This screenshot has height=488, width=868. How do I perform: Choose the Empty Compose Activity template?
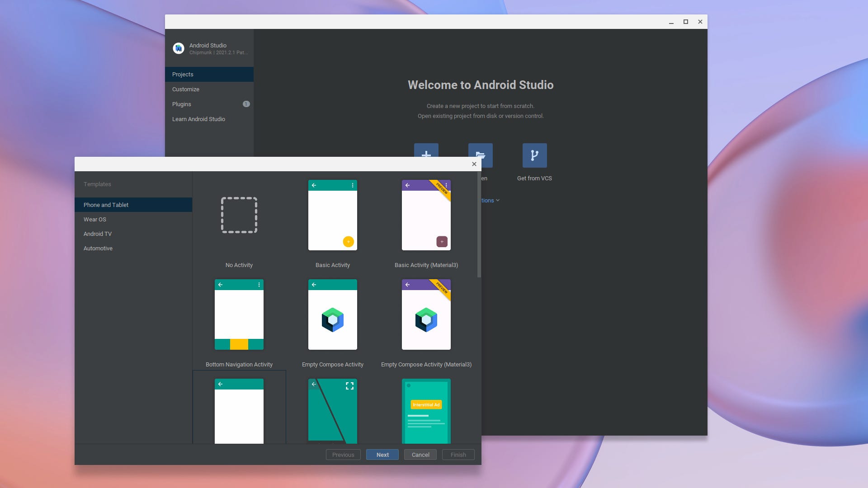pos(333,314)
